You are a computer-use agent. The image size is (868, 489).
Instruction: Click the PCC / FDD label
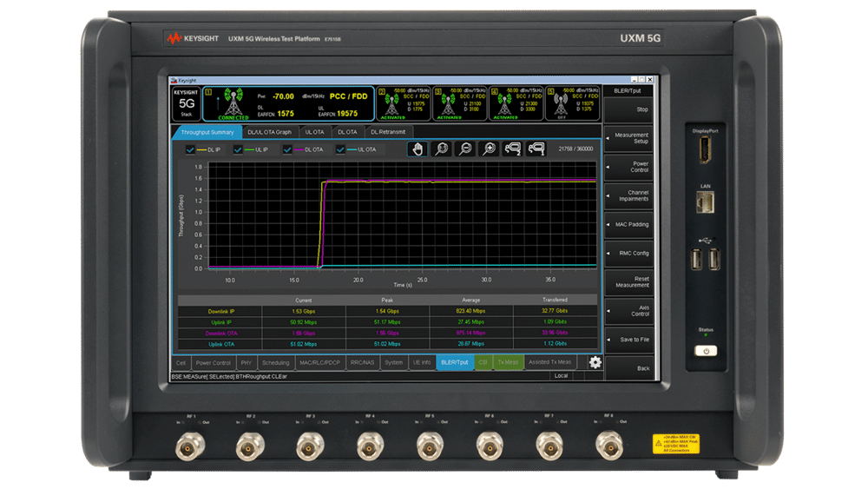348,96
